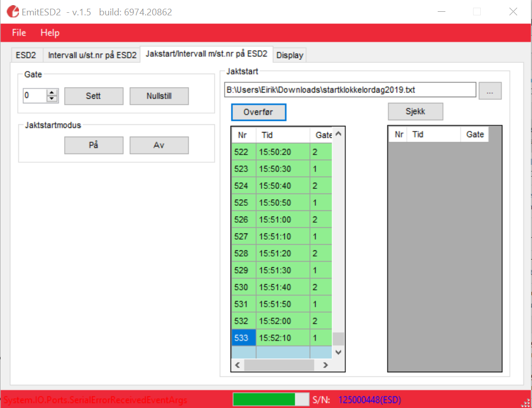
Task: Turn Jaktstartmodus Av
Action: [x=159, y=145]
